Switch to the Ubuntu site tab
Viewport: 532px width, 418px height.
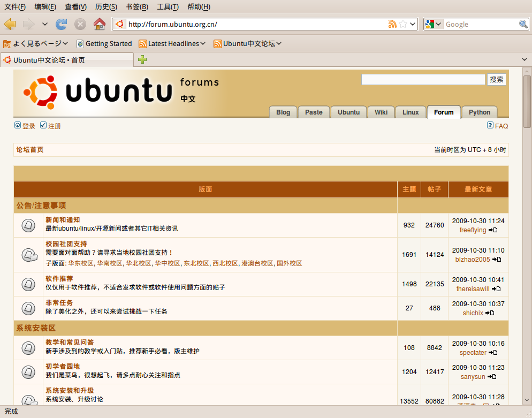click(349, 112)
